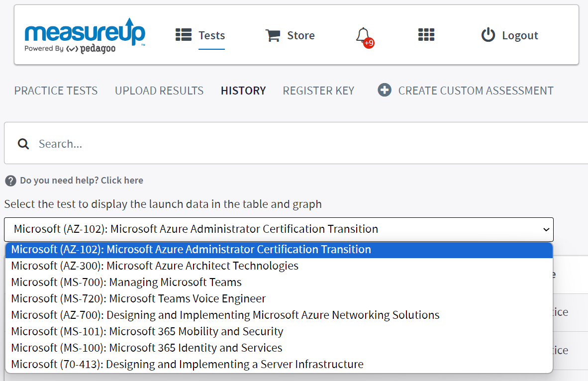The image size is (588, 381).
Task: Select AZ-300 Azure Architect Technologies option
Action: coord(155,266)
